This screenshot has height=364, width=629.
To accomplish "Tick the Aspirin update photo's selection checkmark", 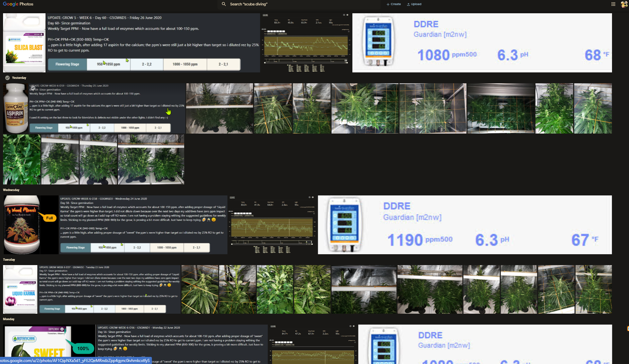I will (33, 88).
